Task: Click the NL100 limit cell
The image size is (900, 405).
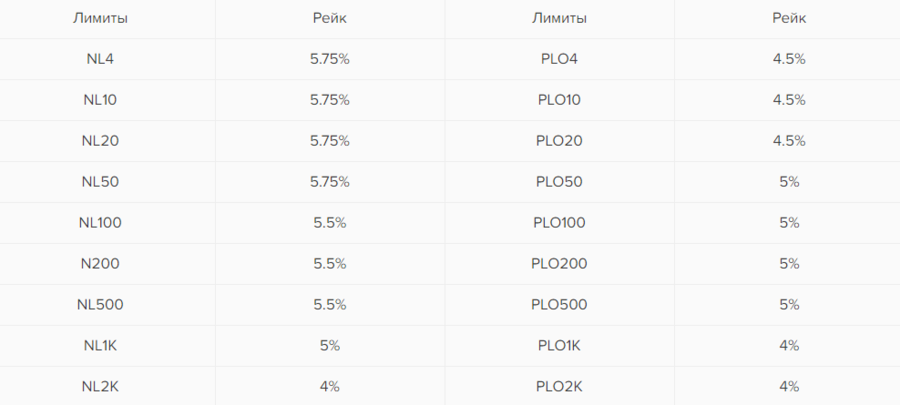Action: coord(100,223)
